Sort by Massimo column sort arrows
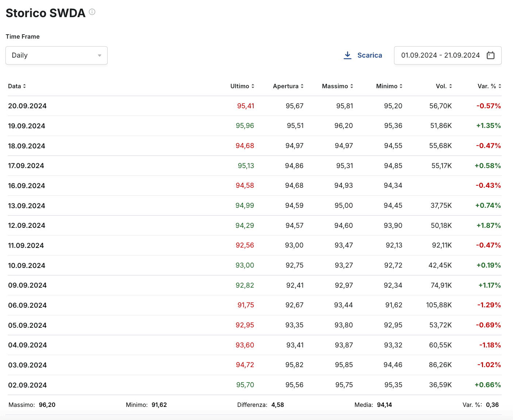This screenshot has width=513, height=420. [x=352, y=86]
